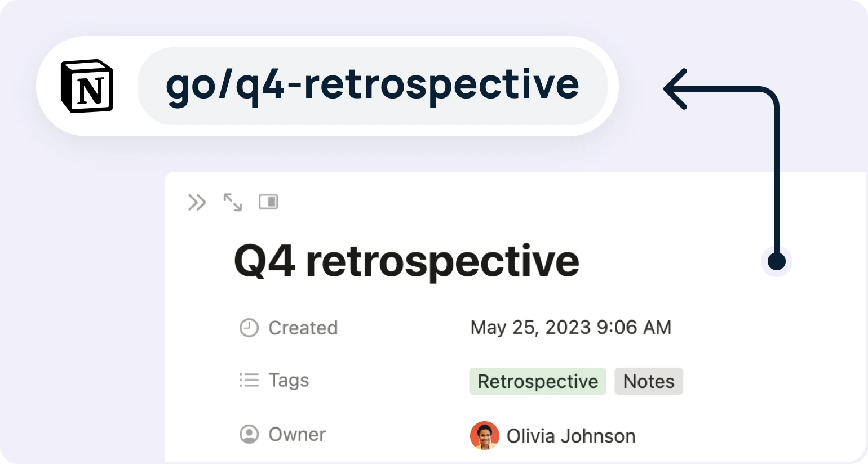Open page in side peek view
This screenshot has height=464, width=868.
tap(269, 201)
